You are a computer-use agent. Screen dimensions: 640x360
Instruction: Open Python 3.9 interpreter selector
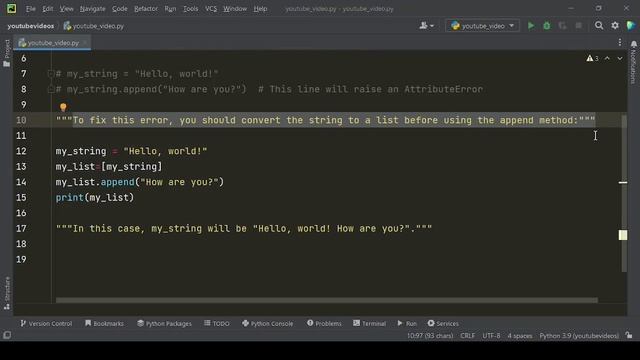(x=579, y=336)
